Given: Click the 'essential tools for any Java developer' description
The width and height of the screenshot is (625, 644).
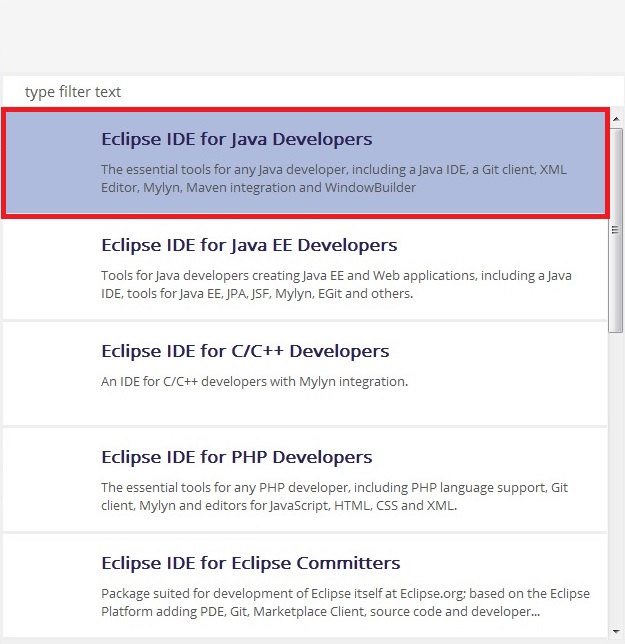Looking at the screenshot, I should tap(334, 179).
